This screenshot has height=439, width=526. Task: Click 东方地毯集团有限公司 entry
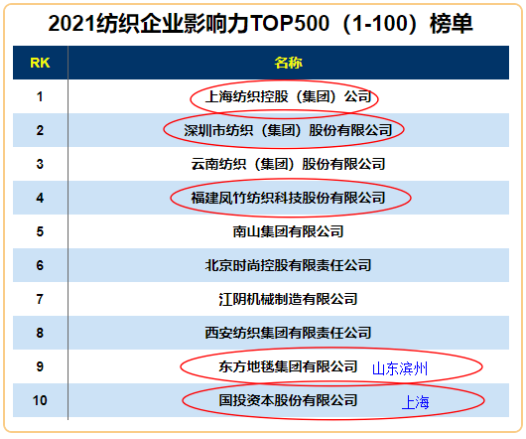(288, 367)
